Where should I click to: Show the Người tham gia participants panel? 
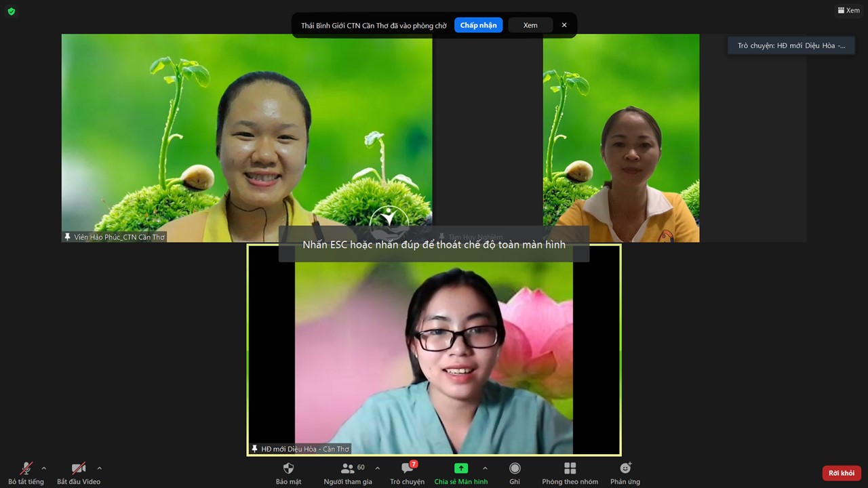click(348, 473)
